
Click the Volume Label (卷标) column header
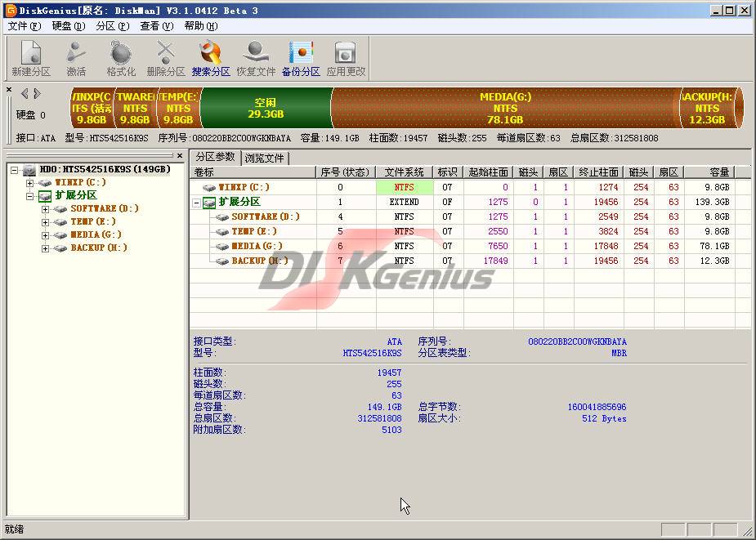point(253,172)
